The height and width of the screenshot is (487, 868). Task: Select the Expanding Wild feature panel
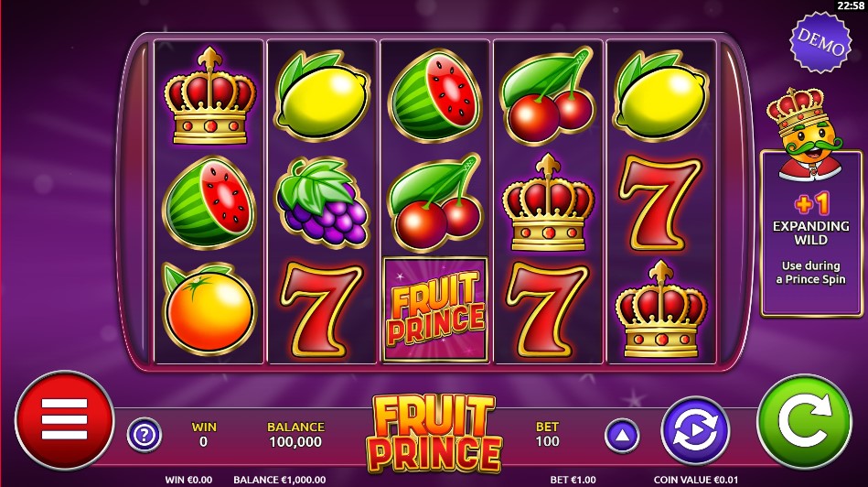811,233
